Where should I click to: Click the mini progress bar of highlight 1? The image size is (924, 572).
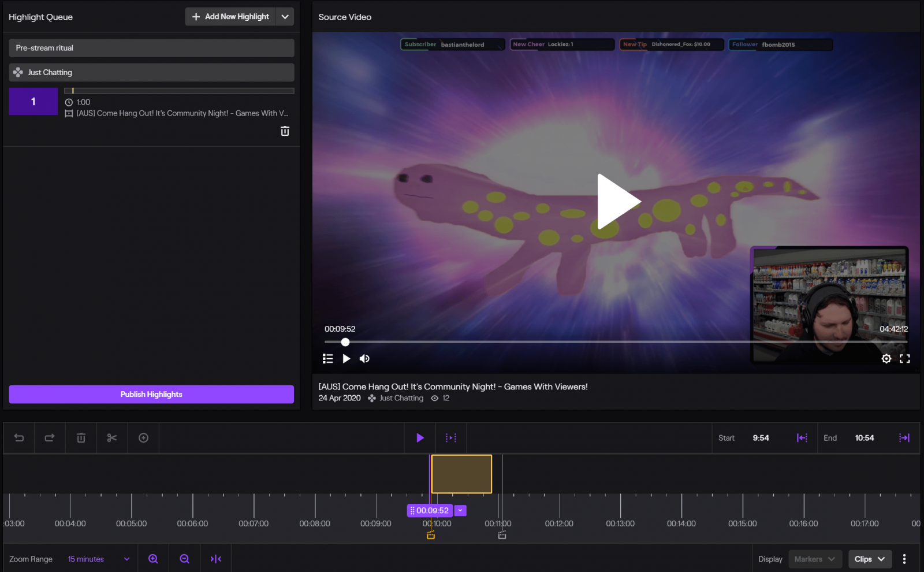pyautogui.click(x=179, y=91)
